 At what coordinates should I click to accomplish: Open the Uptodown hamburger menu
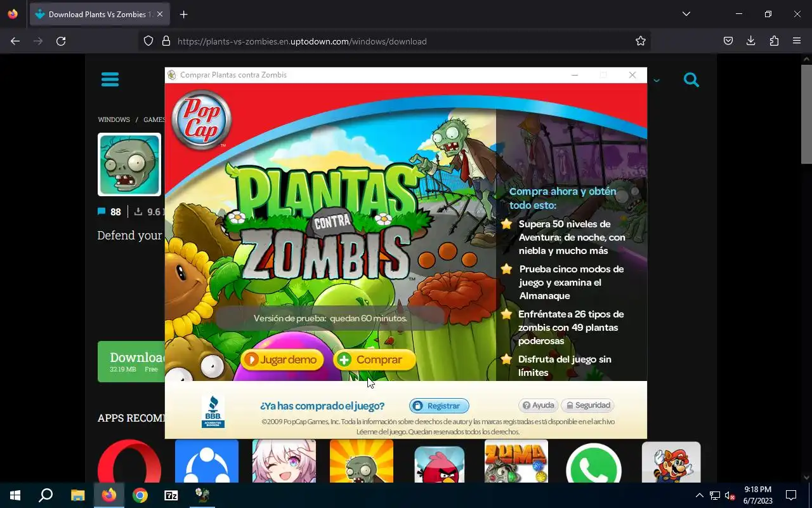(110, 79)
